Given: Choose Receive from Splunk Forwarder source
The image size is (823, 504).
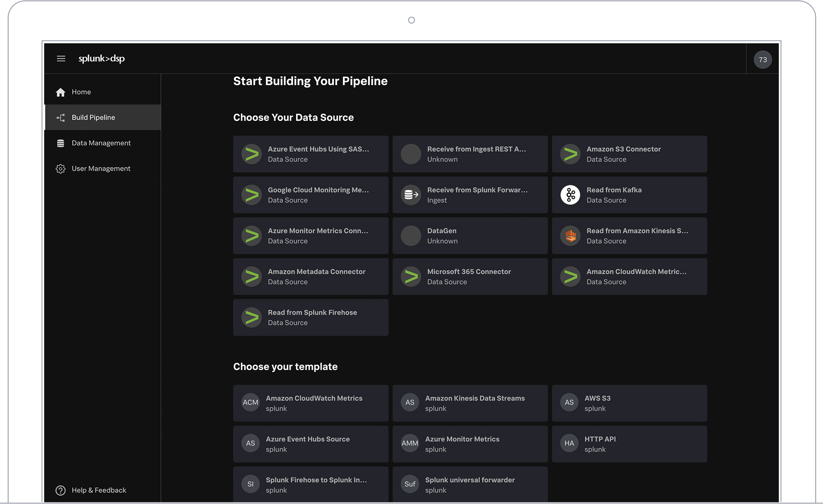Looking at the screenshot, I should tap(470, 195).
